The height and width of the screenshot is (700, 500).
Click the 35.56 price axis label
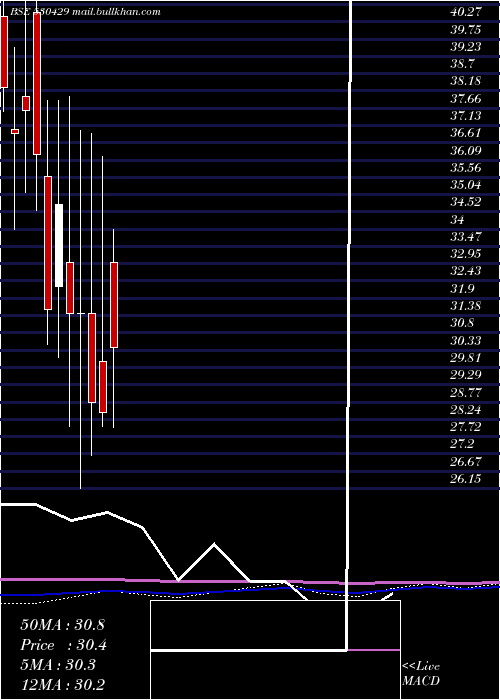[466, 168]
